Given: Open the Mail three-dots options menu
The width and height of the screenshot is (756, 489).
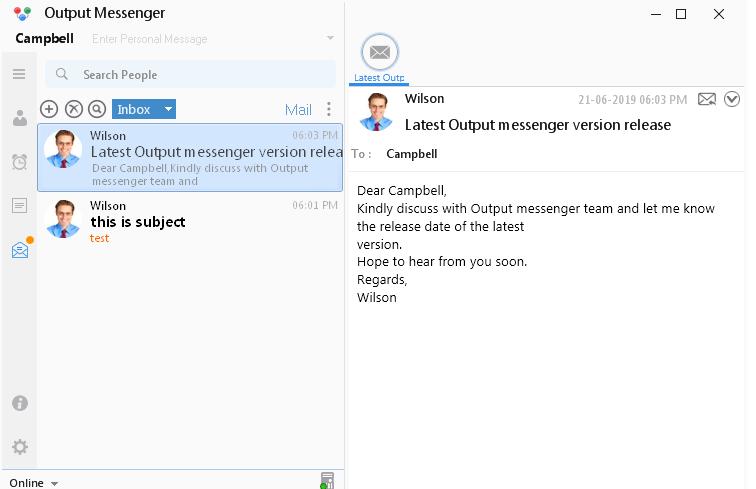Looking at the screenshot, I should pyautogui.click(x=329, y=109).
